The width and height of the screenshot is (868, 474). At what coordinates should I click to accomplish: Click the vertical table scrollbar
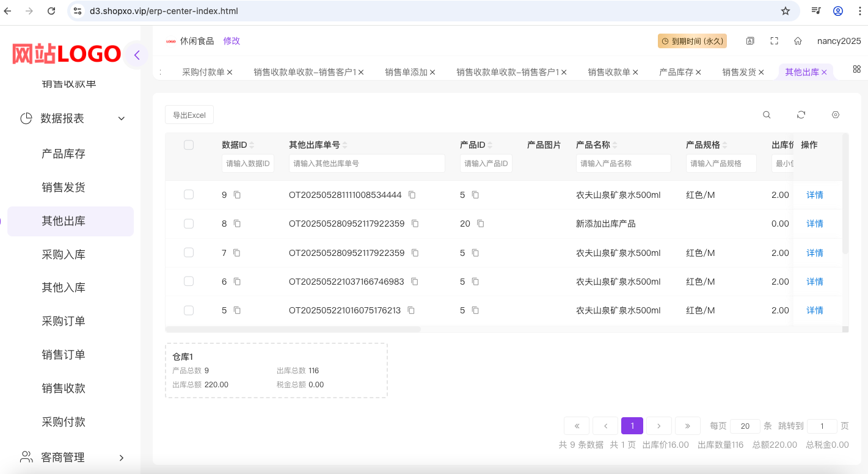[845, 193]
